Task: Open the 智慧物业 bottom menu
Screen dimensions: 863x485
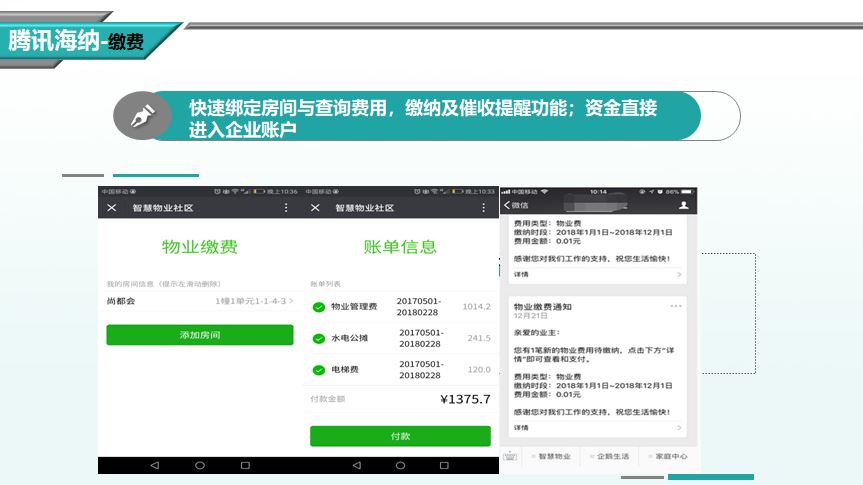Action: pyautogui.click(x=553, y=456)
